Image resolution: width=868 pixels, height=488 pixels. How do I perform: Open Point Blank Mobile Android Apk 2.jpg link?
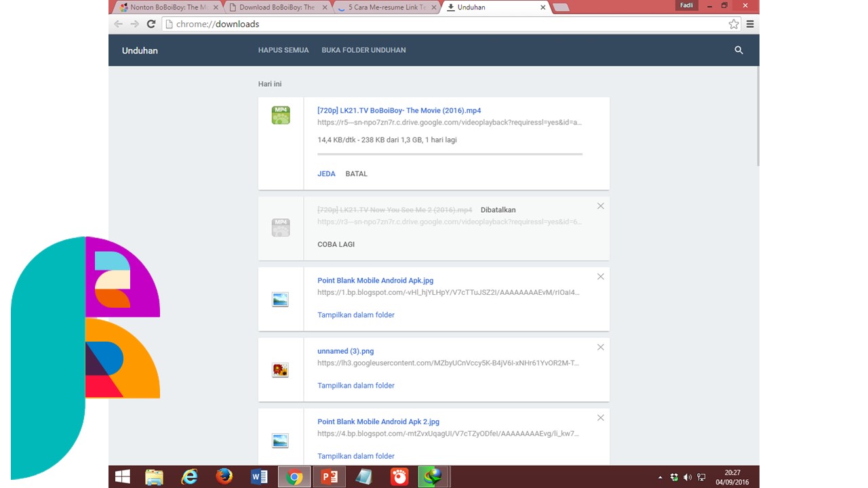tap(378, 422)
